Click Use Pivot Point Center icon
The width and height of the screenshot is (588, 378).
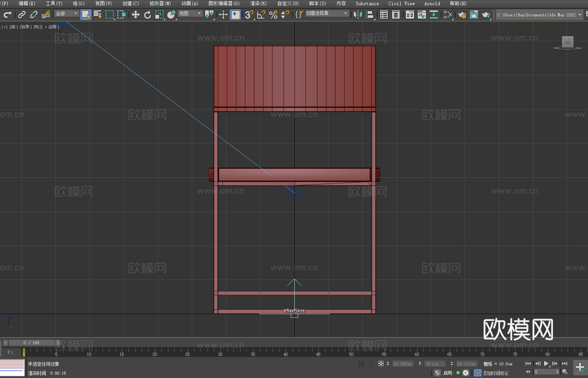(210, 14)
